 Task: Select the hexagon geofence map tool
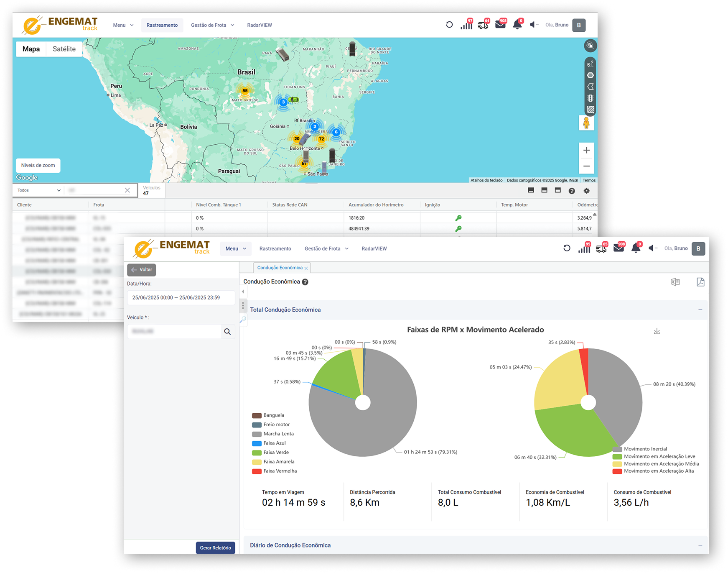point(590,75)
